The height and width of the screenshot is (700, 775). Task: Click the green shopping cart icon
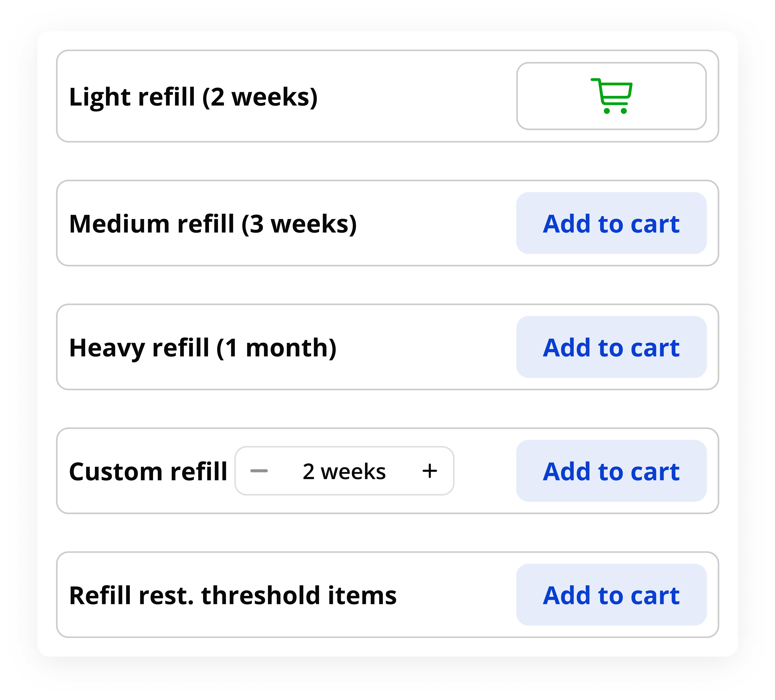coord(611,96)
